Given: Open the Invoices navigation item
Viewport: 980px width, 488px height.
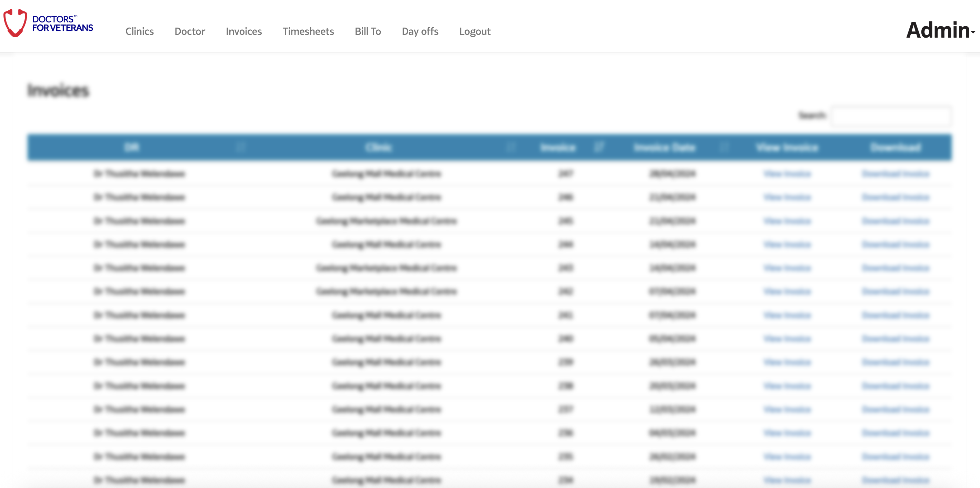Looking at the screenshot, I should (x=243, y=31).
